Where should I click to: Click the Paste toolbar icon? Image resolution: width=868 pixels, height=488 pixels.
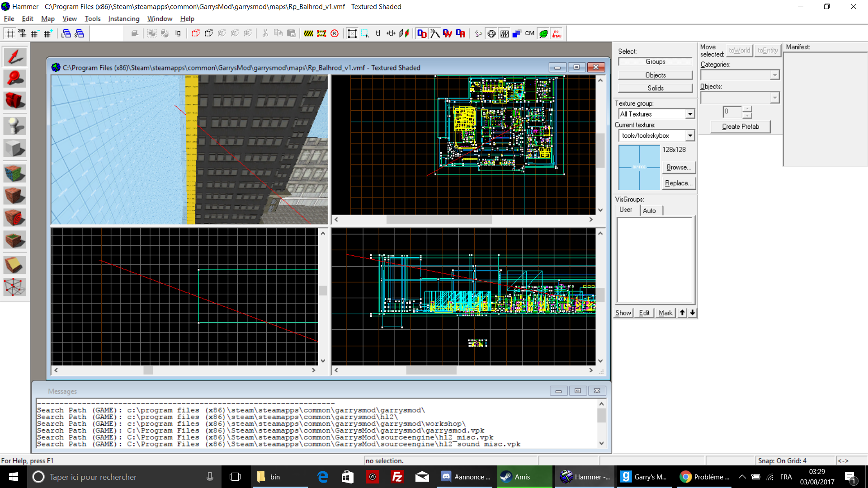[x=292, y=33]
